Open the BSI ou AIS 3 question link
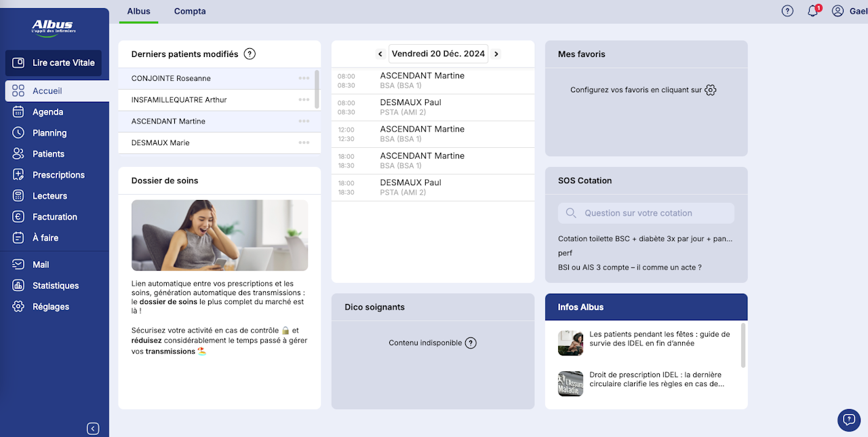 pyautogui.click(x=630, y=267)
